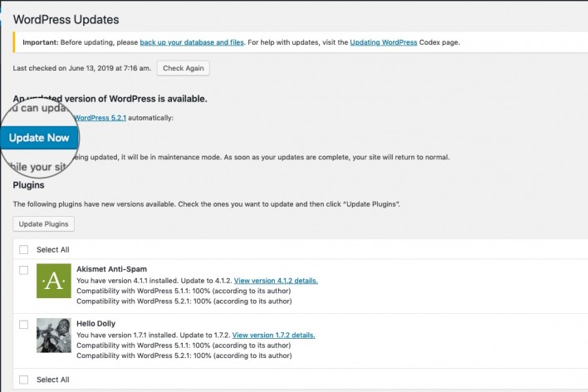Click the Update Plugins button
588x392 pixels.
click(x=43, y=224)
